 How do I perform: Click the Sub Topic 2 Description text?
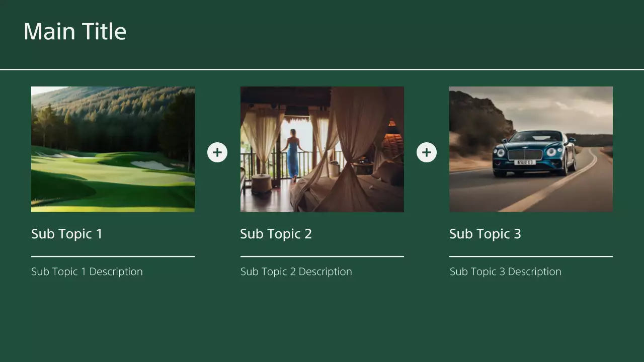(x=296, y=271)
